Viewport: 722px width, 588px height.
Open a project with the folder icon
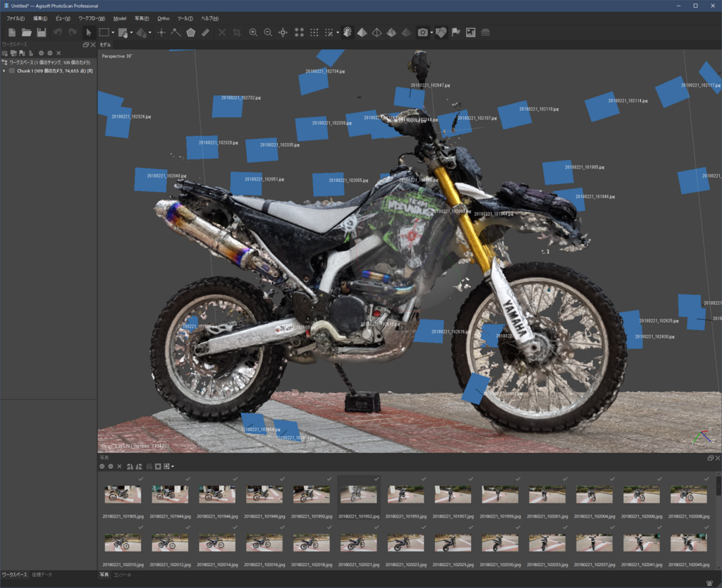(27, 32)
